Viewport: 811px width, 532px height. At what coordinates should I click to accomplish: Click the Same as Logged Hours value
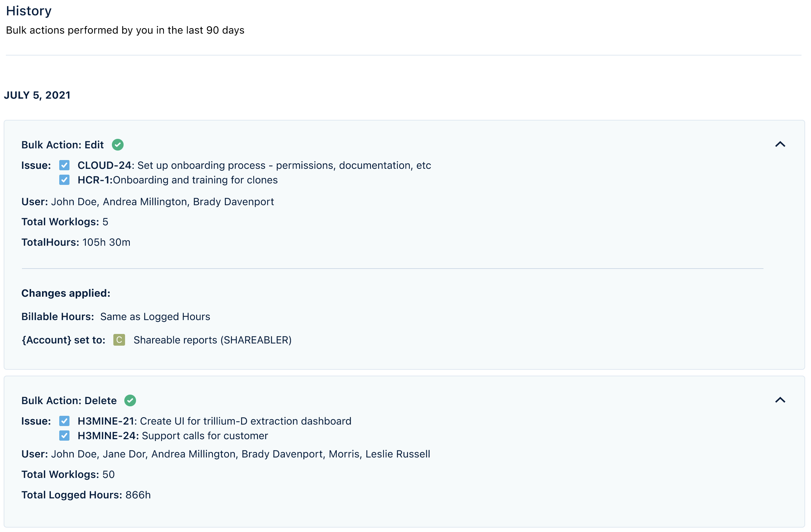click(x=155, y=316)
